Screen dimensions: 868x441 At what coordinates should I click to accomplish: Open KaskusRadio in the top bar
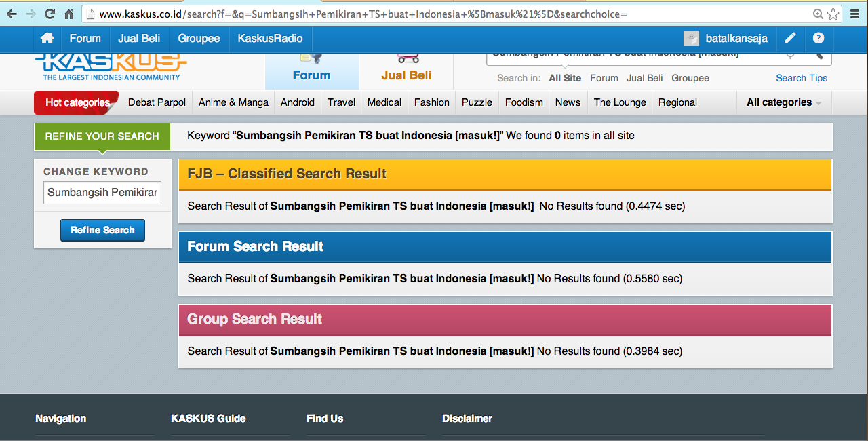(x=270, y=39)
